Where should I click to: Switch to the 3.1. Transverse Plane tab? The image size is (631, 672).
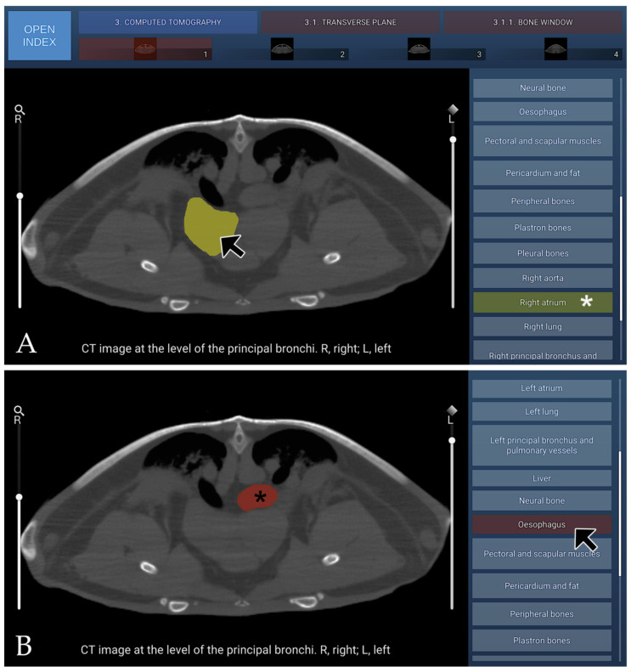(x=351, y=22)
